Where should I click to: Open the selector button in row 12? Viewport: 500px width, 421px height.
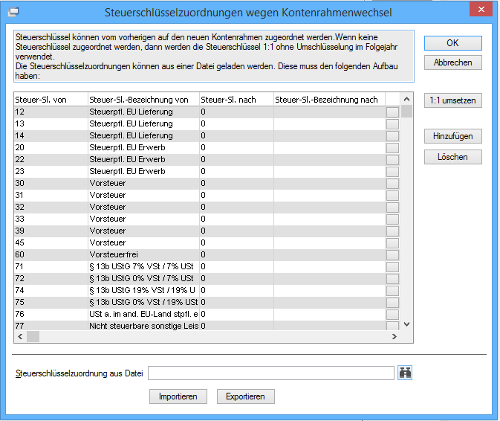392,112
